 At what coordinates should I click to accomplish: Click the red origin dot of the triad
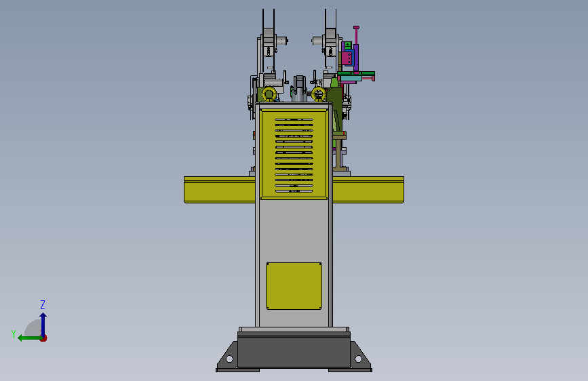pyautogui.click(x=44, y=338)
